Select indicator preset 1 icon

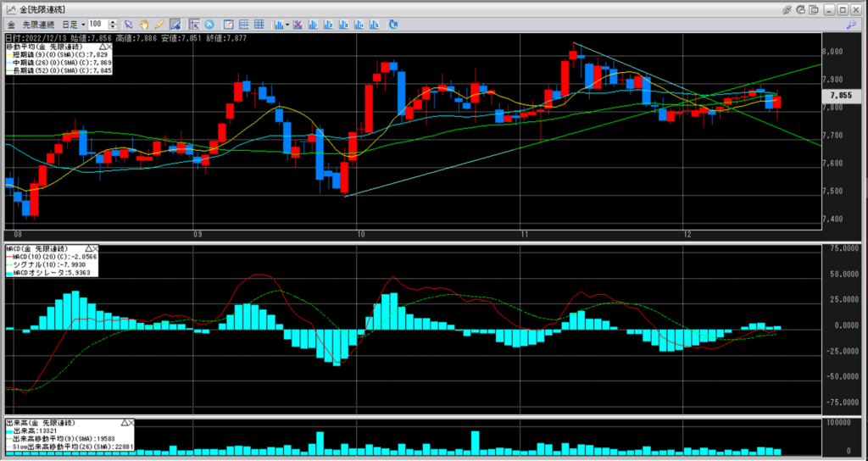tap(314, 25)
